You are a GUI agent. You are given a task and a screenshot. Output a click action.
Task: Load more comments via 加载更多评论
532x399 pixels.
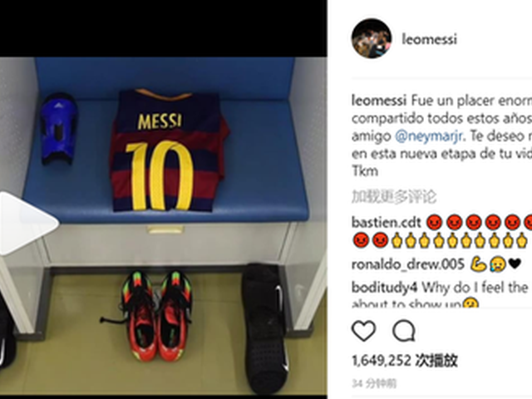click(394, 197)
